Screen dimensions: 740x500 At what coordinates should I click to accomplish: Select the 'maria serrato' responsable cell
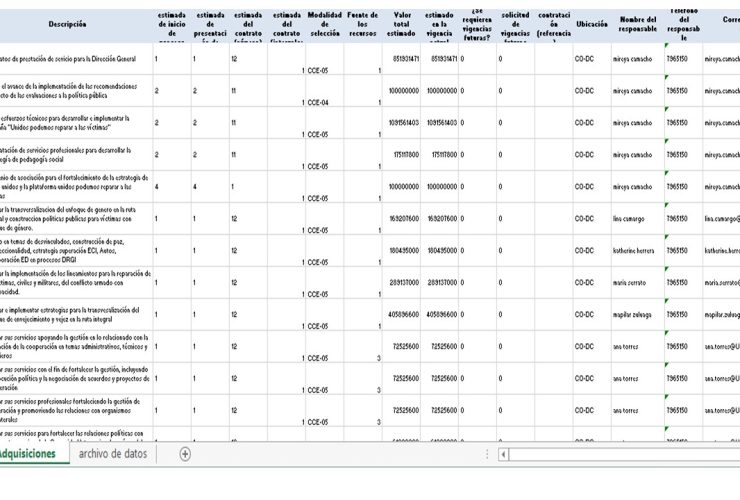pyautogui.click(x=638, y=282)
